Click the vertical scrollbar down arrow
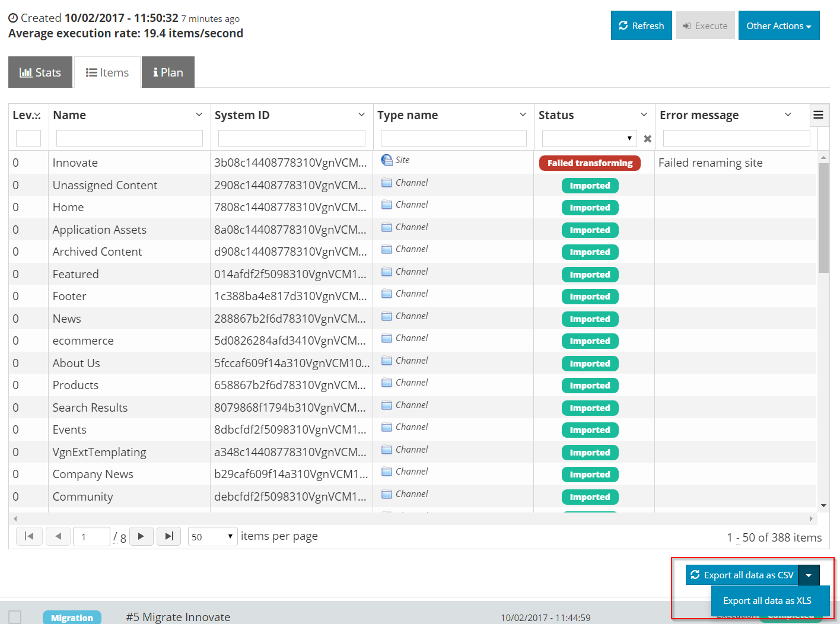 [823, 506]
